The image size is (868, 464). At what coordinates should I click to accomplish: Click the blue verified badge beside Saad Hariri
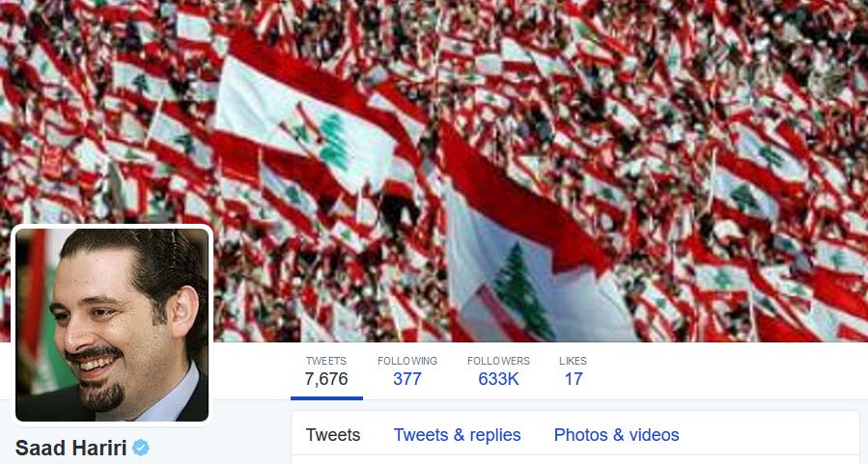(141, 447)
